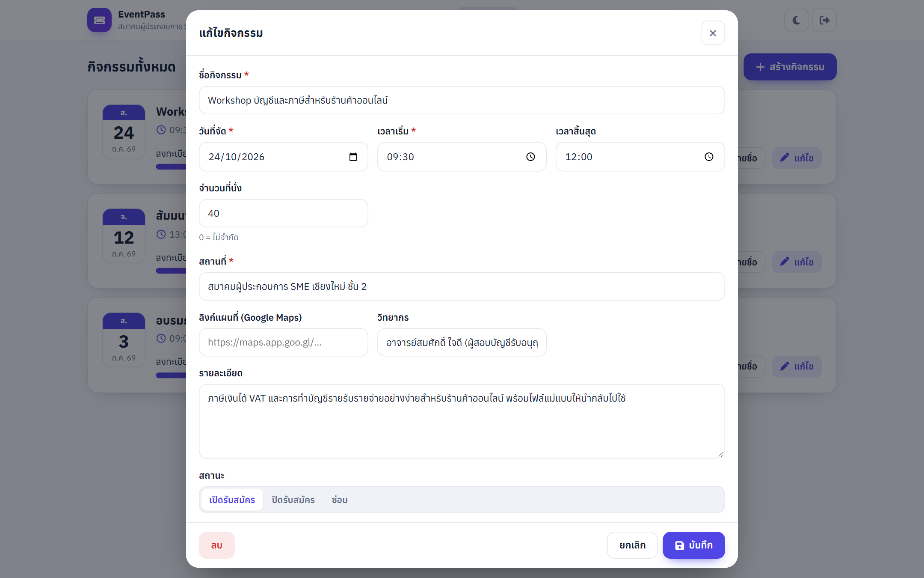The image size is (924, 578).
Task: Delete the activity with ลบ button
Action: pyautogui.click(x=216, y=545)
